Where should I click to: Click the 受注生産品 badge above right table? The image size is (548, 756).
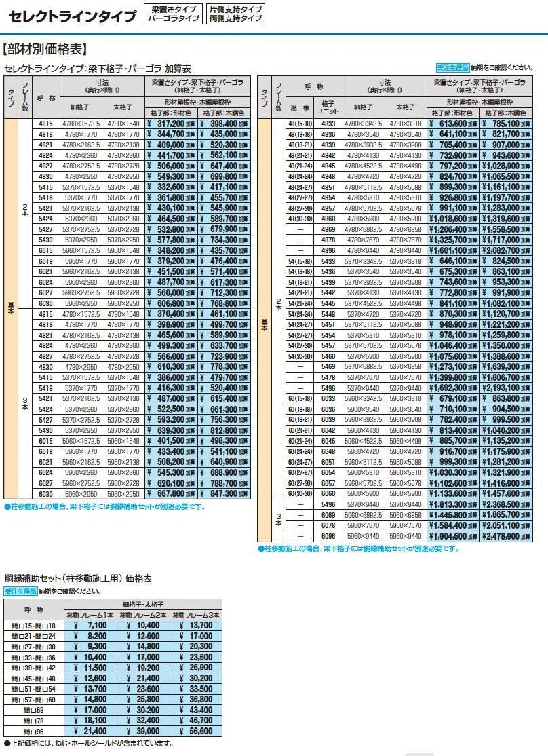tap(452, 68)
